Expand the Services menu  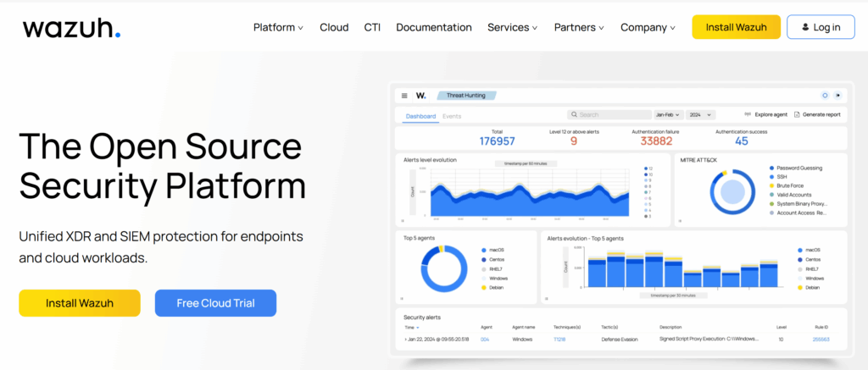coord(513,28)
